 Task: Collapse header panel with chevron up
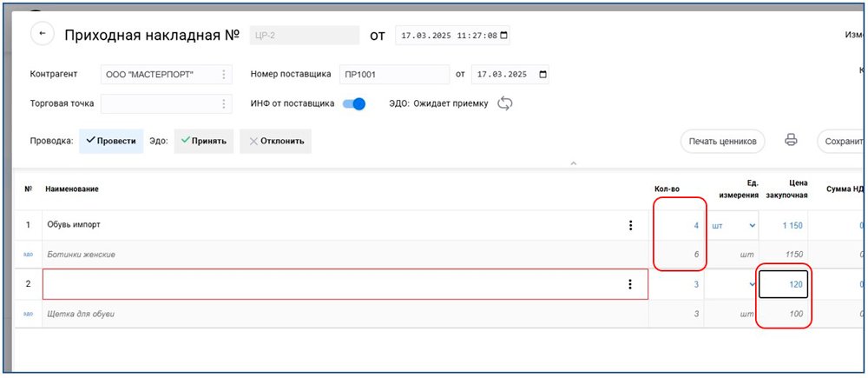click(571, 163)
